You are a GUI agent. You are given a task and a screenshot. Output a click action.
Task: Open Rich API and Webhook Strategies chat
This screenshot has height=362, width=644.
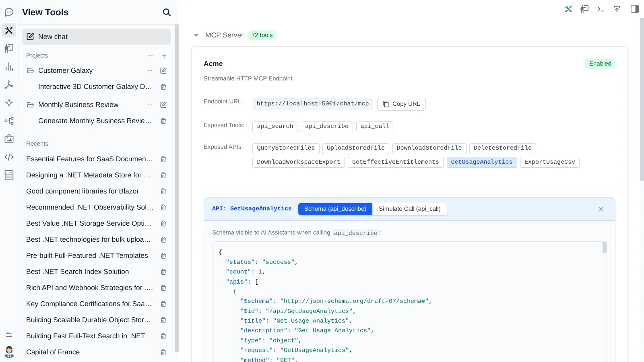coord(89,288)
